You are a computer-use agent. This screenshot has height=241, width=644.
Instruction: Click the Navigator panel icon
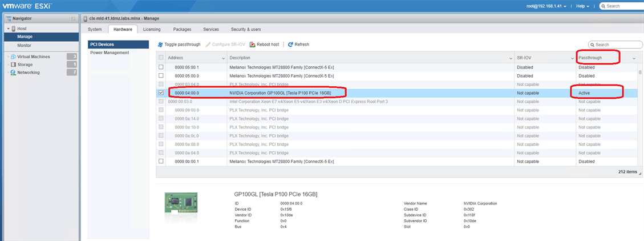pos(9,18)
